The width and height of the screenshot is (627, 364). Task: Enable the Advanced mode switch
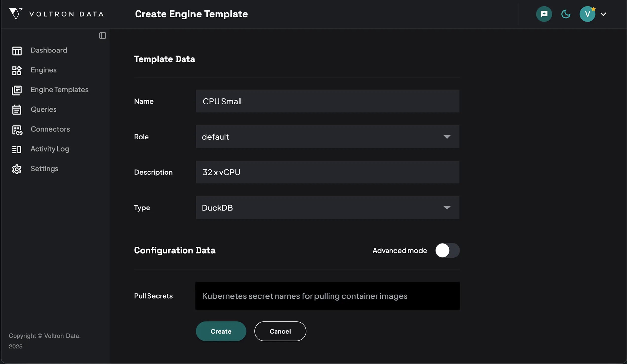[x=447, y=250]
